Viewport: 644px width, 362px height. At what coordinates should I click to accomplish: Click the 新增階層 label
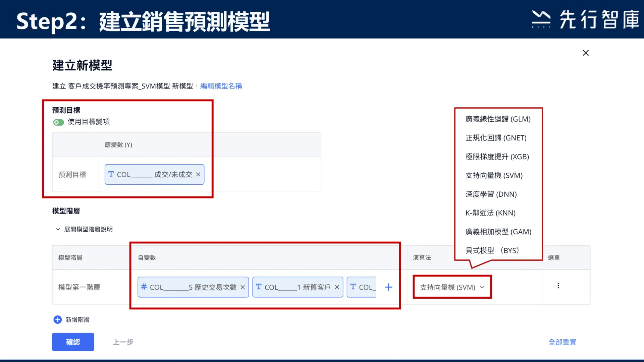point(77,320)
